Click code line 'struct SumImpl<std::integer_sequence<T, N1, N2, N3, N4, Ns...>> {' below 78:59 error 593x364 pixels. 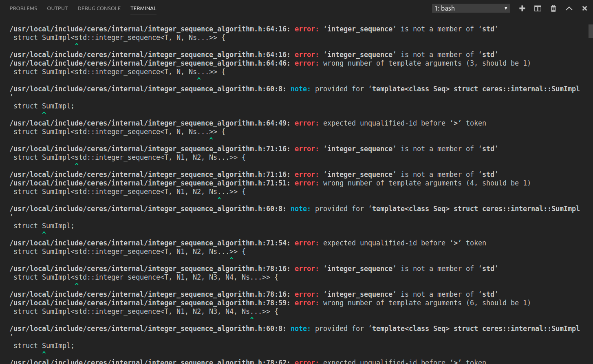click(x=146, y=311)
